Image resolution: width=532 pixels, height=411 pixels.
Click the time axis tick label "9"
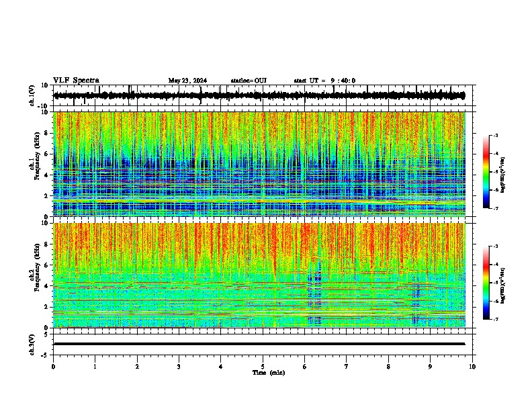pyautogui.click(x=430, y=367)
